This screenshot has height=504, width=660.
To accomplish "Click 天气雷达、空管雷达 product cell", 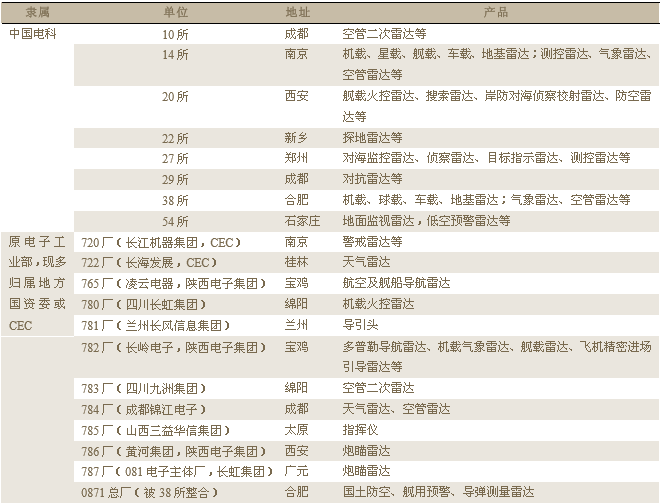I will click(x=396, y=408).
